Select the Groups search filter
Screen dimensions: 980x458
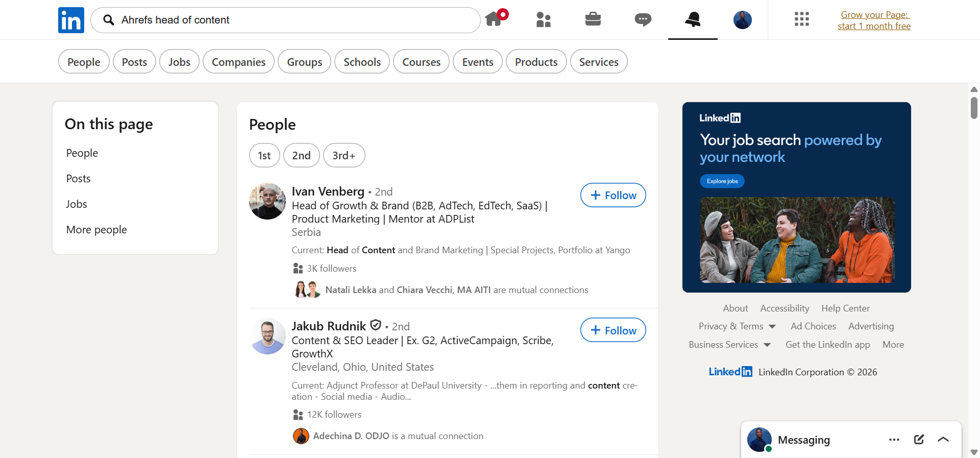(x=304, y=62)
